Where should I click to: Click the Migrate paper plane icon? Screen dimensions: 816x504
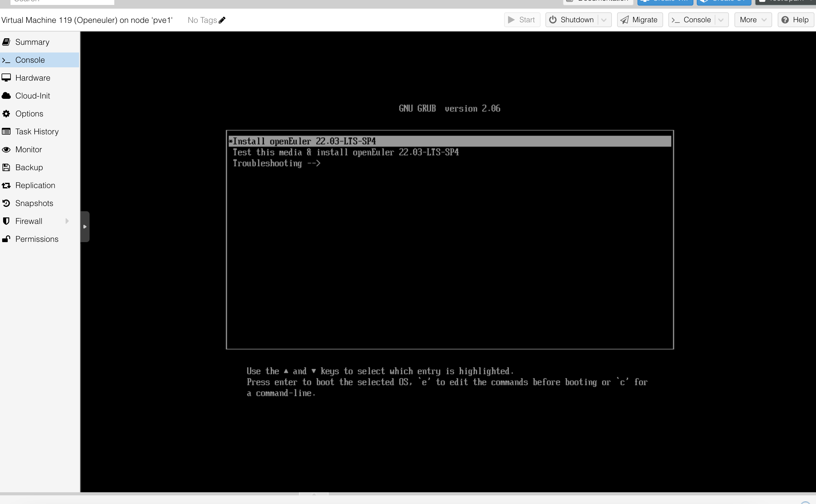tap(625, 20)
